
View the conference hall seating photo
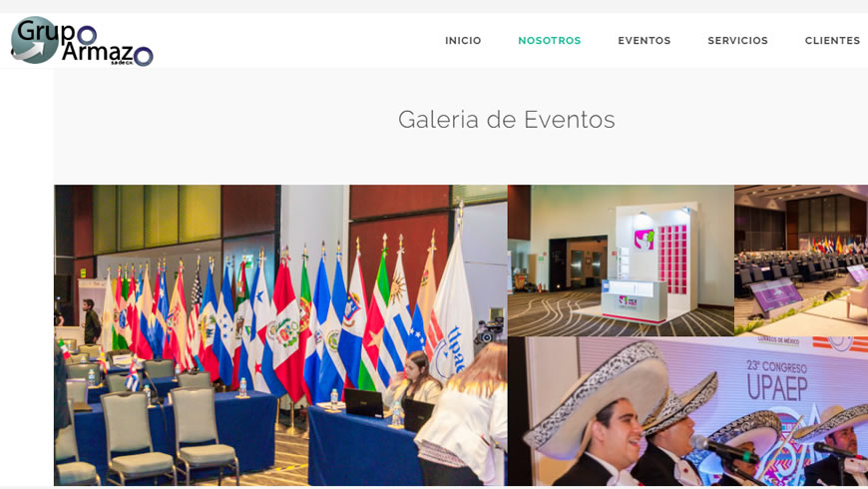(801, 260)
